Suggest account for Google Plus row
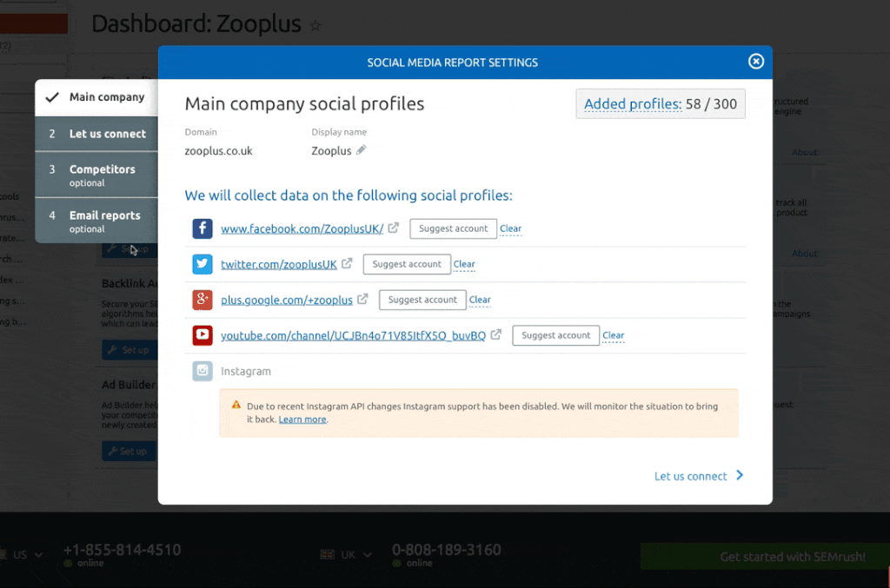Viewport: 890px width, 588px height. coord(422,300)
